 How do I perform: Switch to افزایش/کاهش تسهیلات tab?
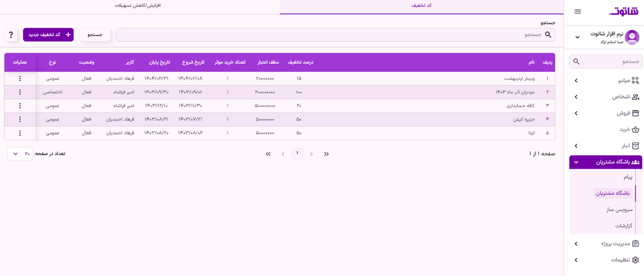coord(138,6)
